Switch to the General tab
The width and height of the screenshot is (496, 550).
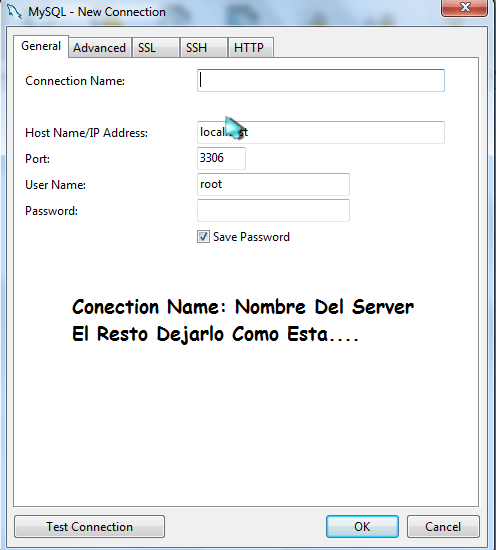point(41,46)
